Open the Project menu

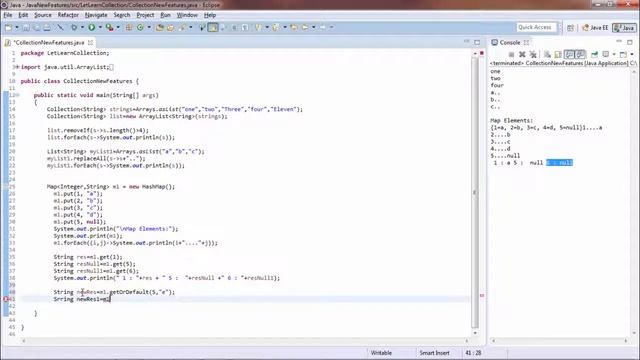(x=145, y=15)
